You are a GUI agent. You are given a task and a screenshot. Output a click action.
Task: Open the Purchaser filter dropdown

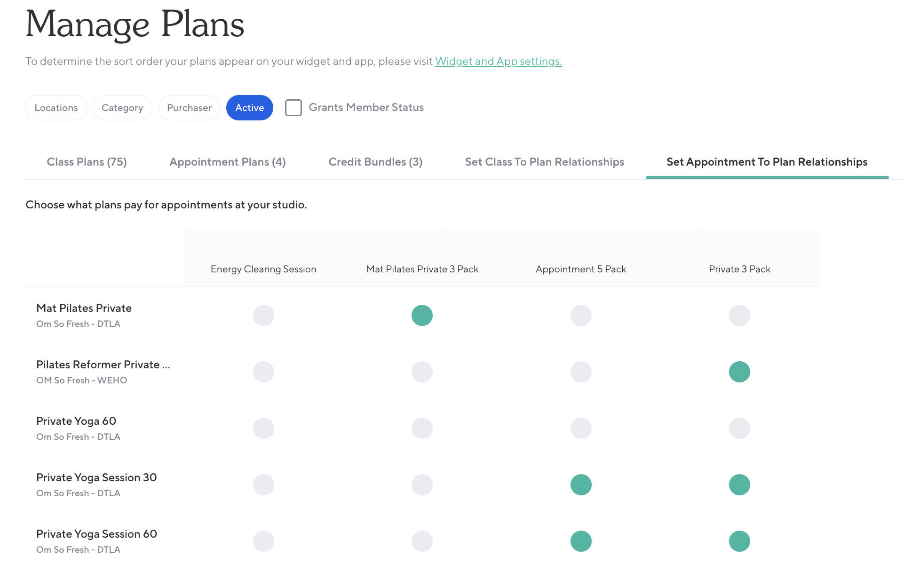189,108
